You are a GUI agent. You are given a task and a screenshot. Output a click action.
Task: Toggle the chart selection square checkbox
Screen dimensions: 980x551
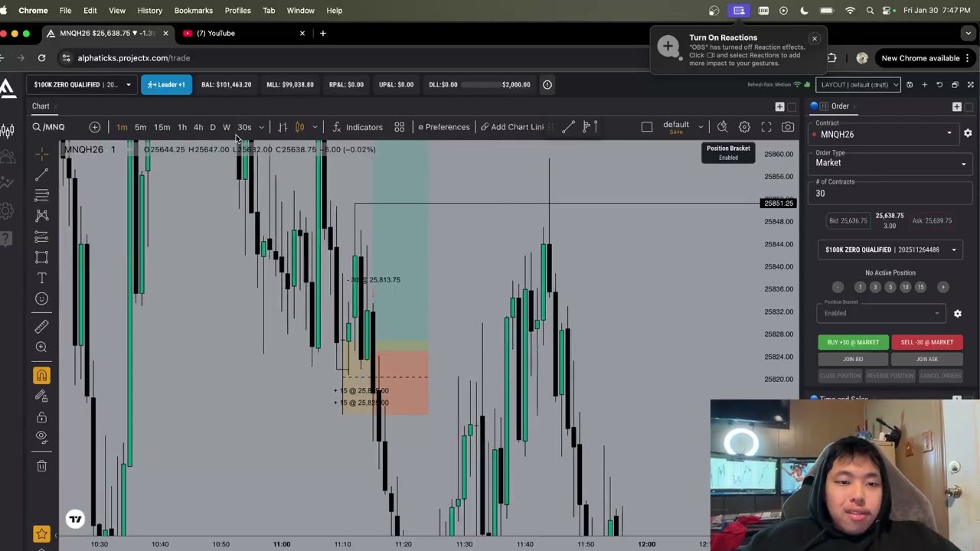[x=647, y=127]
